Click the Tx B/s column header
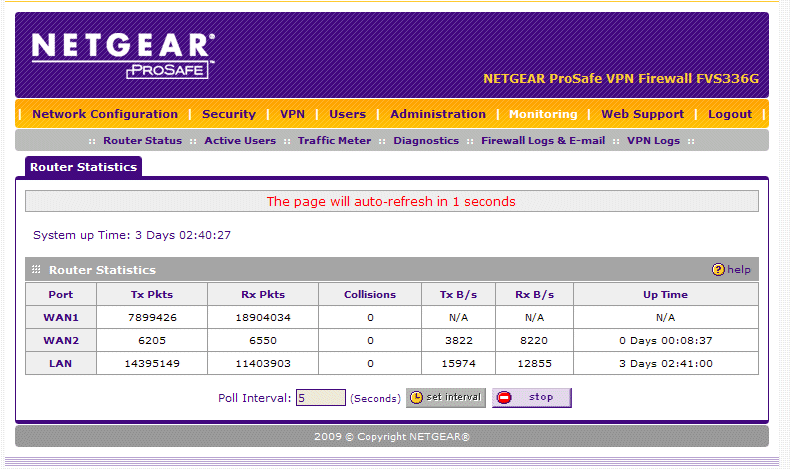Screen dimensions: 790x469 click(x=458, y=295)
